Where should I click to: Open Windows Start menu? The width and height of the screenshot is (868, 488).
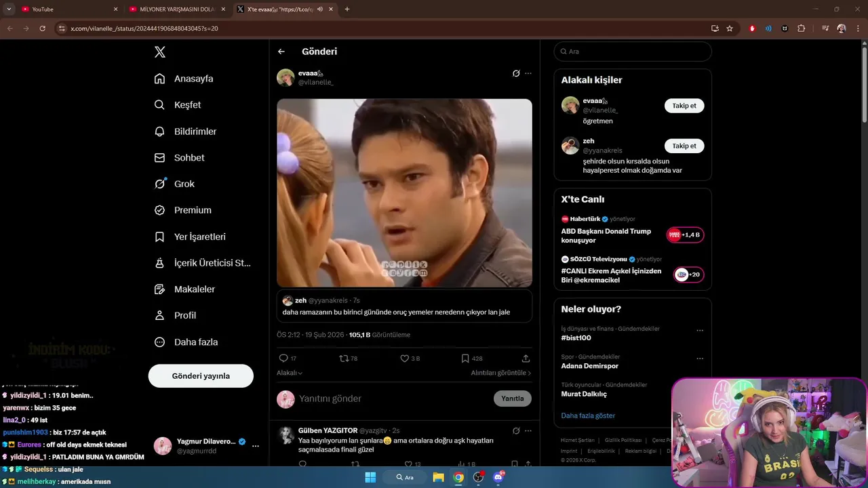370,477
